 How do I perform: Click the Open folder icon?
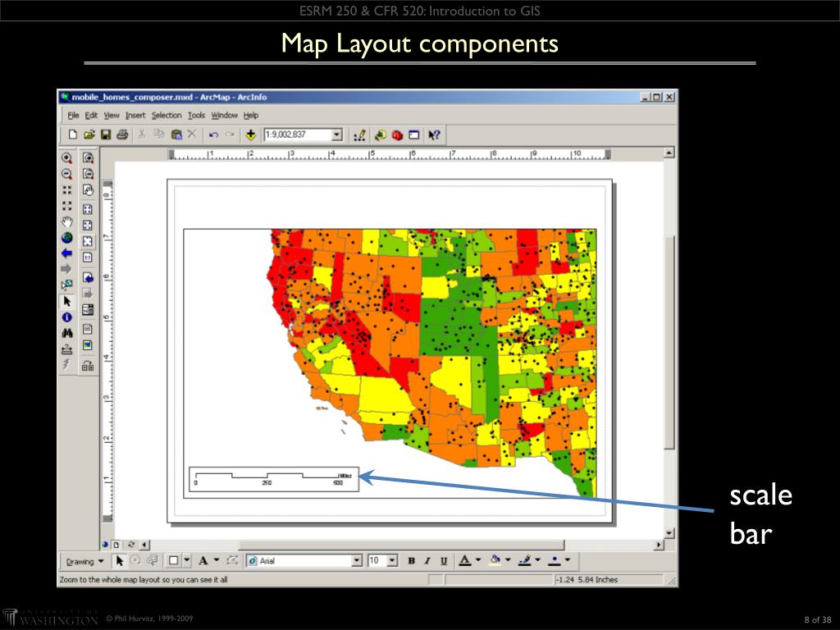pos(89,135)
